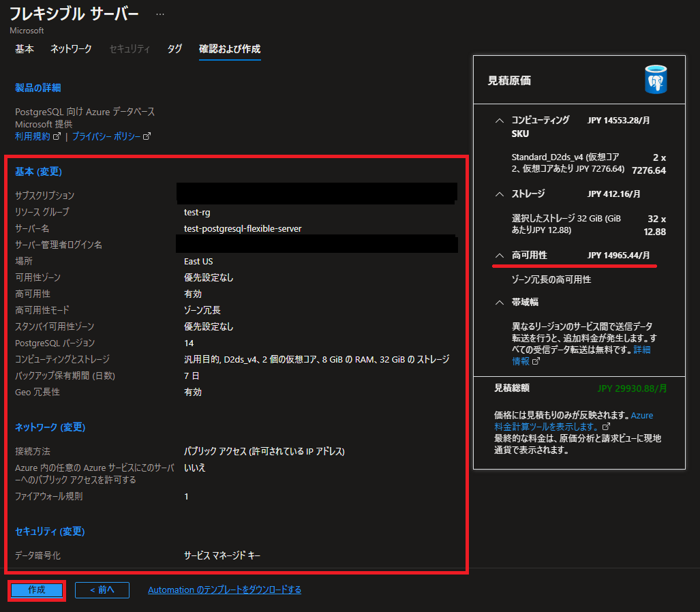The width and height of the screenshot is (700, 612).
Task: Open the 利用規約 link
Action: [33, 136]
